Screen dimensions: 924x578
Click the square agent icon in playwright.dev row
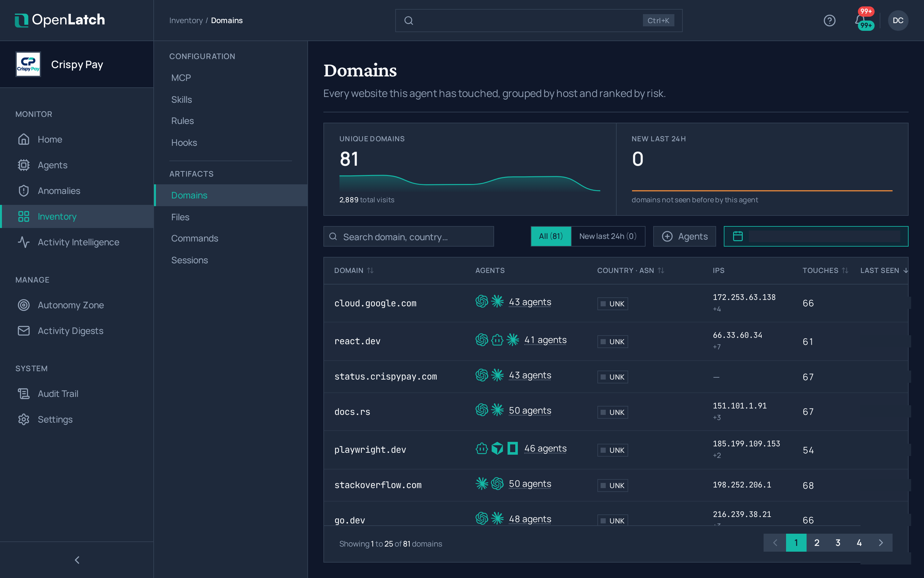tap(512, 448)
